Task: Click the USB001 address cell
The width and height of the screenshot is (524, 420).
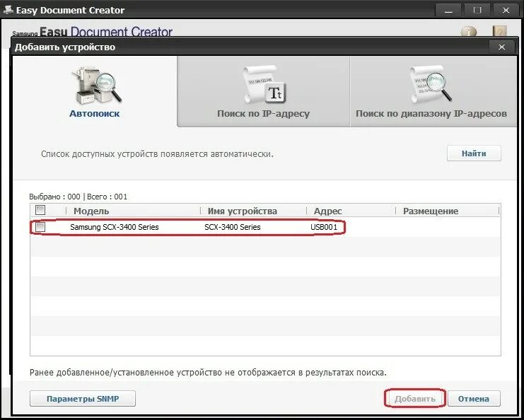Action: coord(324,227)
